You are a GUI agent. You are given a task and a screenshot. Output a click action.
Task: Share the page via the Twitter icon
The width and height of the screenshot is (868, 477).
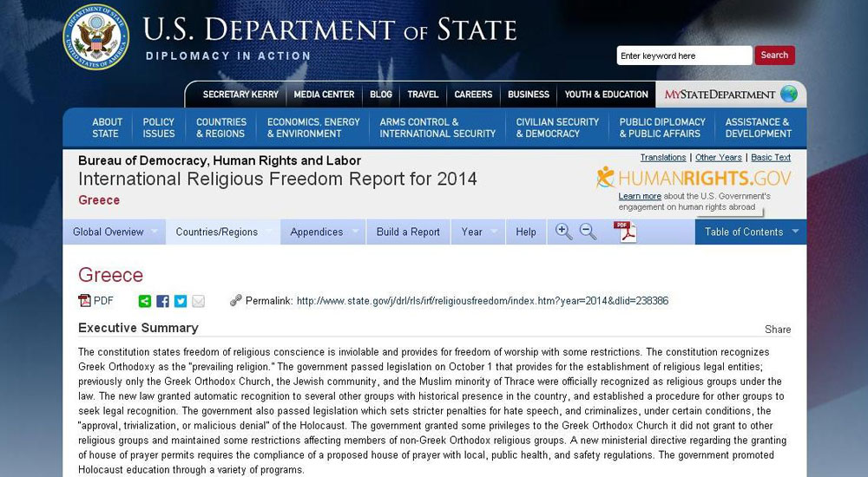(181, 301)
